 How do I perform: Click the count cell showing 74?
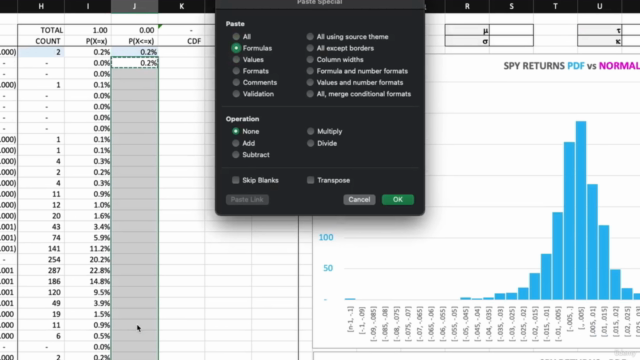coord(41,238)
